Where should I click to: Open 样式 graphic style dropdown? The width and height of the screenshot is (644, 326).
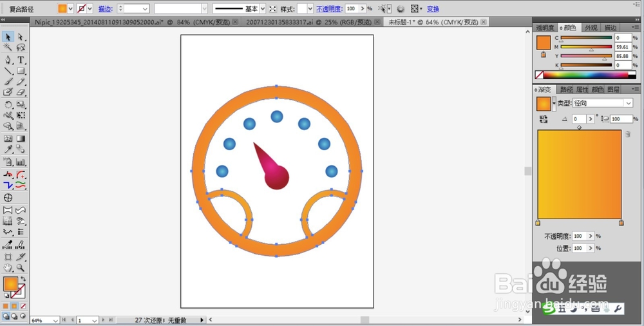pyautogui.click(x=310, y=8)
